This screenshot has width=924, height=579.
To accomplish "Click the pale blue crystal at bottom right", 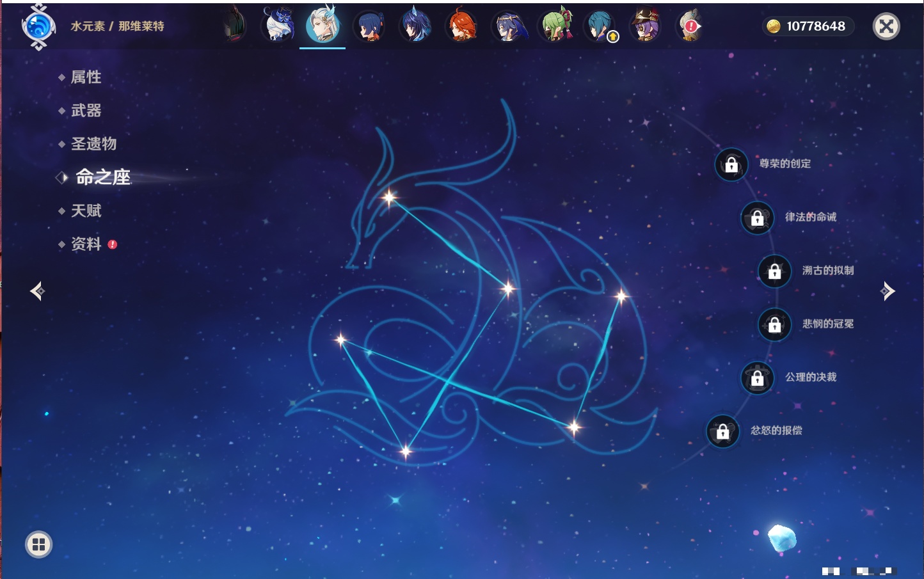I will (x=782, y=538).
